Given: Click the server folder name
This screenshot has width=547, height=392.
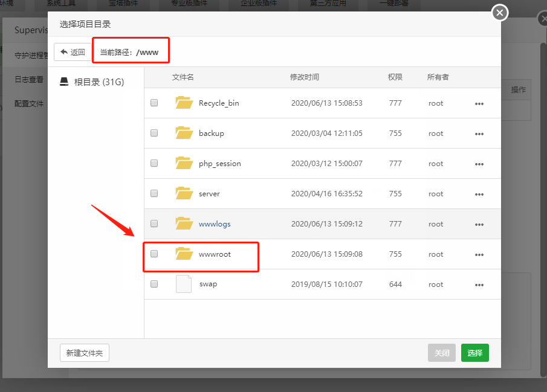Looking at the screenshot, I should point(209,193).
